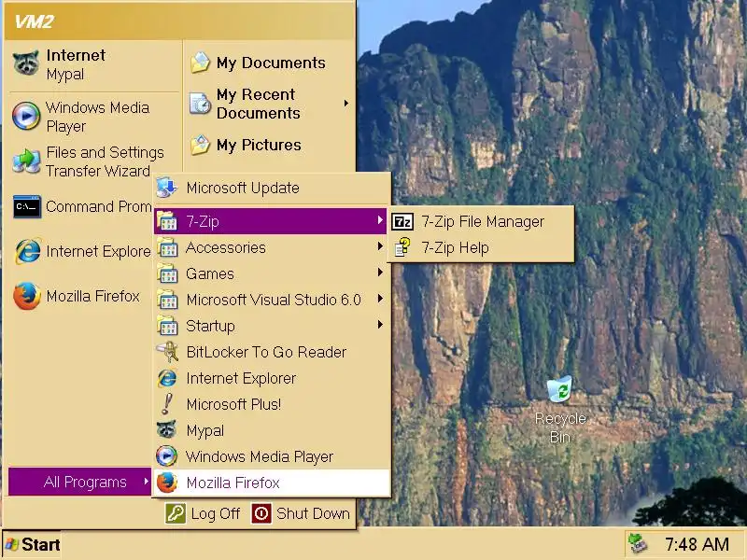Click the Mypal raccoon icon beside Internet
The height and width of the screenshot is (560, 747).
coord(26,63)
